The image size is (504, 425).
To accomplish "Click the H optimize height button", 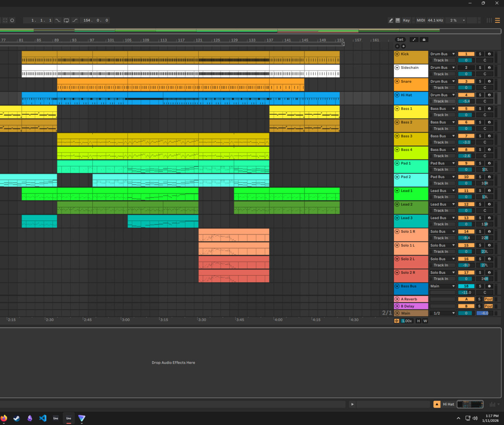I will (x=418, y=321).
